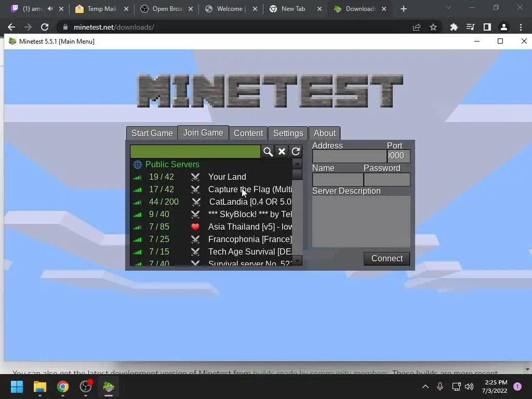Click the Address input field
This screenshot has height=399, width=532.
tap(350, 156)
